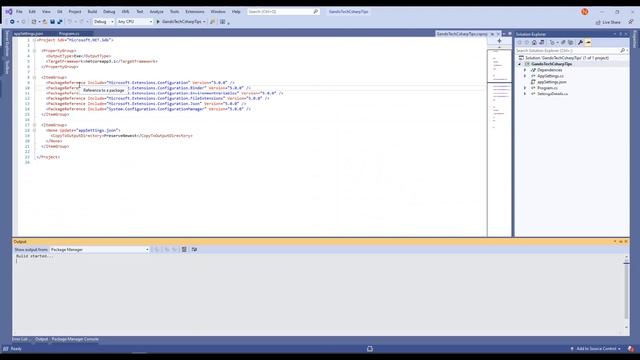Open the Debug menu

[109, 12]
